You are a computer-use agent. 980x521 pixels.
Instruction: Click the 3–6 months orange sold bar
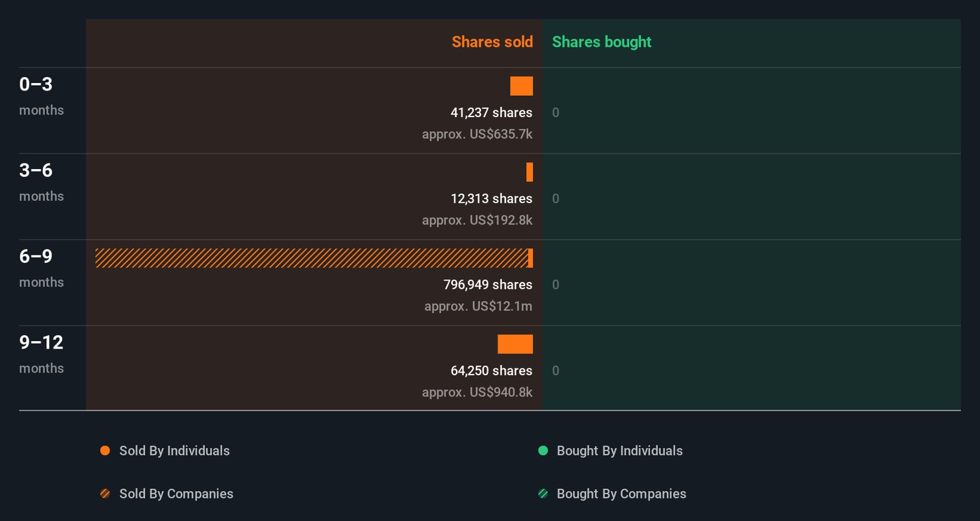(529, 172)
